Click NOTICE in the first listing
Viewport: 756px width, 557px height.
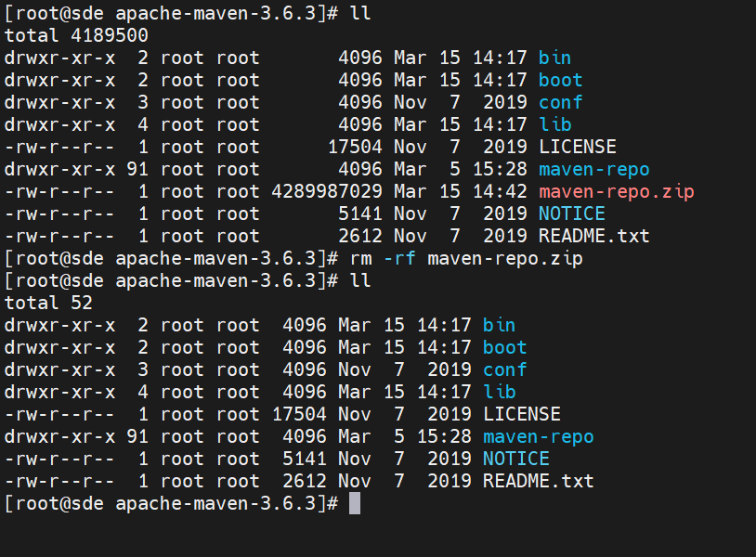coord(571,214)
